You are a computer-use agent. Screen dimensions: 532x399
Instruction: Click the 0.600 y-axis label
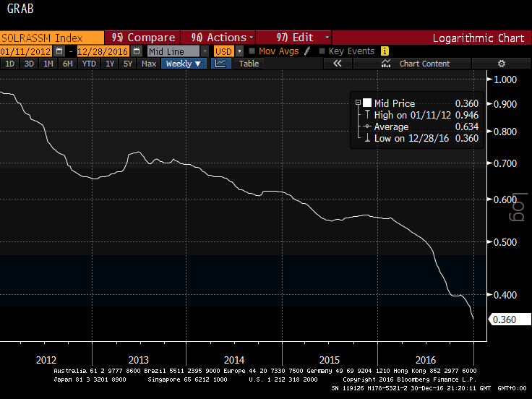pyautogui.click(x=505, y=199)
